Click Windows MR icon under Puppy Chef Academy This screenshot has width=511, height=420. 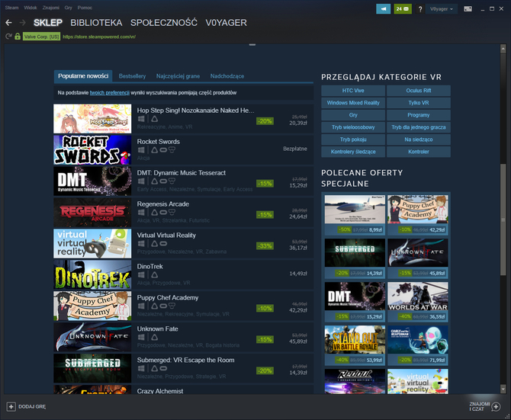172,306
